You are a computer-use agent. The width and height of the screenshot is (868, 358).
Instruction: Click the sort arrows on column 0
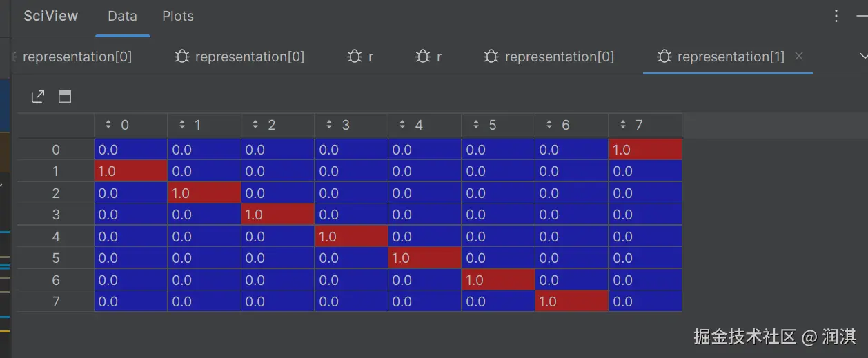108,125
